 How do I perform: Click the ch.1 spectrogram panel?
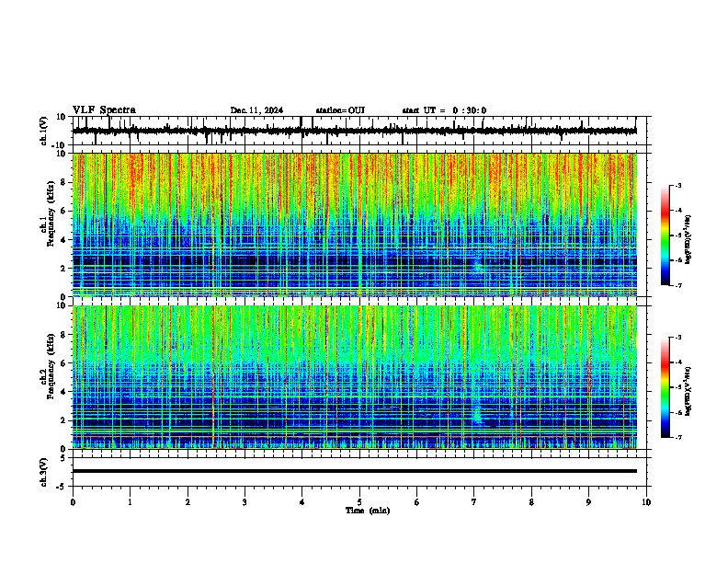(x=355, y=224)
